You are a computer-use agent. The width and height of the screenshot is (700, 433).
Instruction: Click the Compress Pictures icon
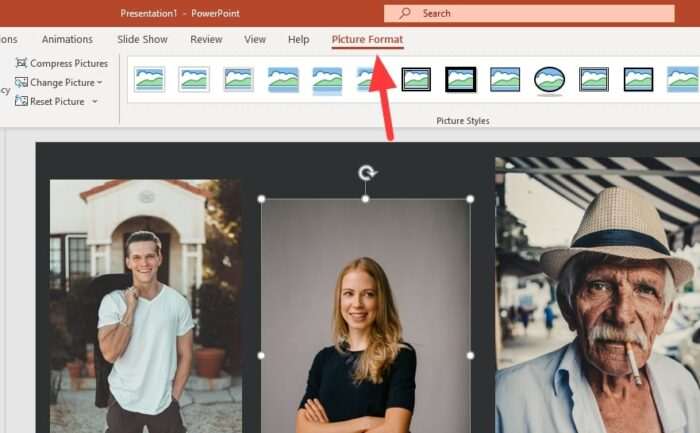coord(21,63)
